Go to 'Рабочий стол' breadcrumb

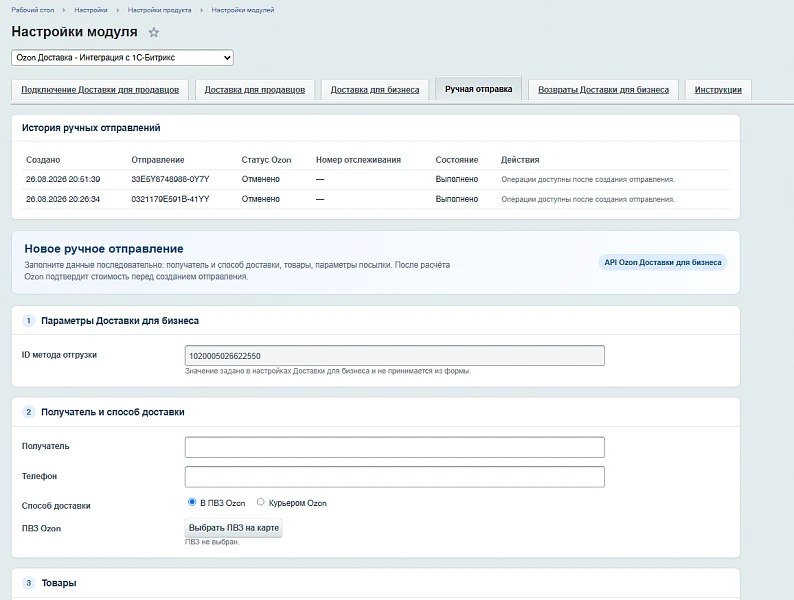click(33, 10)
